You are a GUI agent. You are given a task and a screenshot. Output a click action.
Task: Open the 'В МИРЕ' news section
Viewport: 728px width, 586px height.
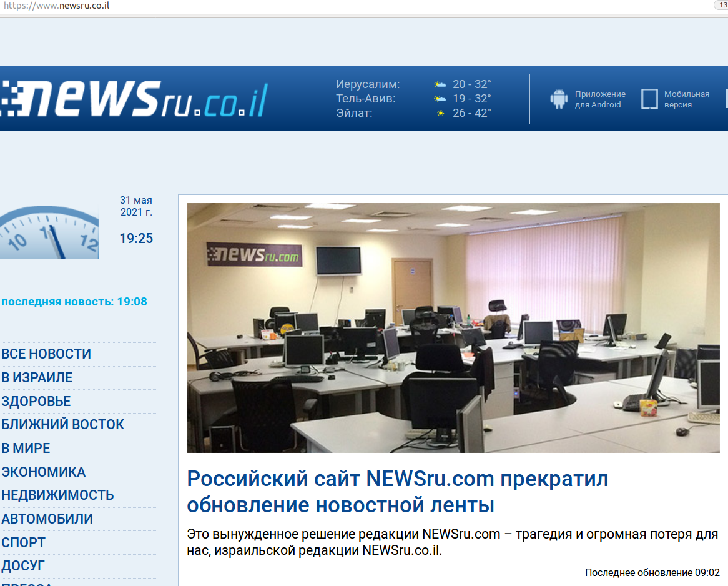(26, 449)
